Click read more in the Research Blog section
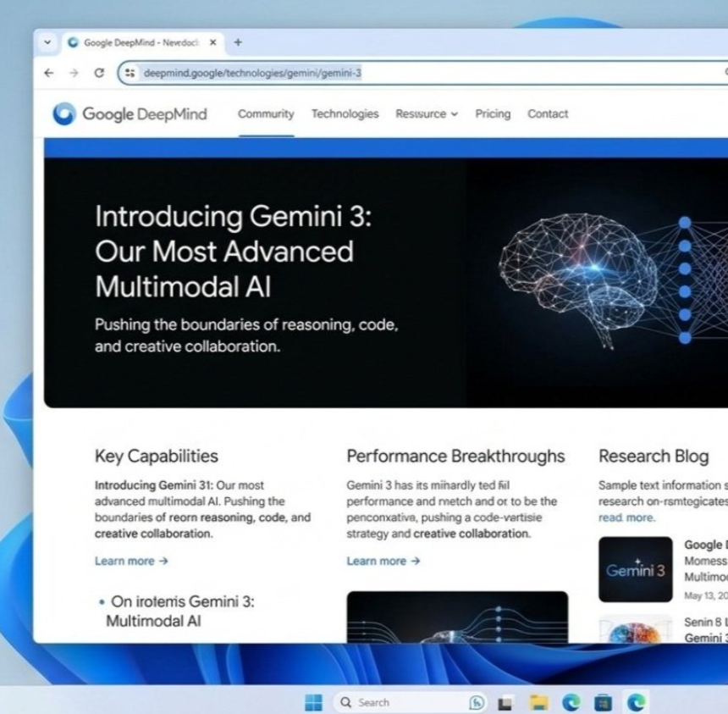Image resolution: width=728 pixels, height=714 pixels. (626, 517)
